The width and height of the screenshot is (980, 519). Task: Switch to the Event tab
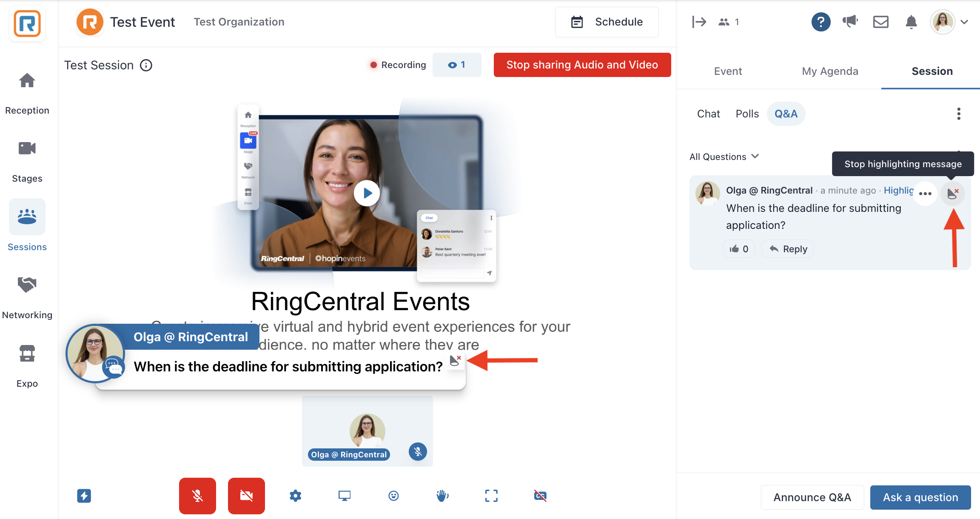click(x=728, y=71)
